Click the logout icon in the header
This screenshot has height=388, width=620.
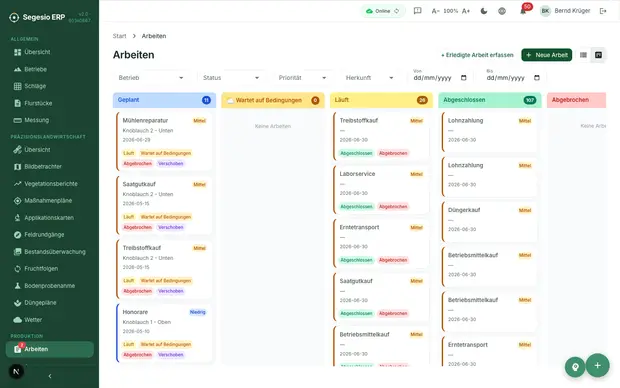point(603,11)
